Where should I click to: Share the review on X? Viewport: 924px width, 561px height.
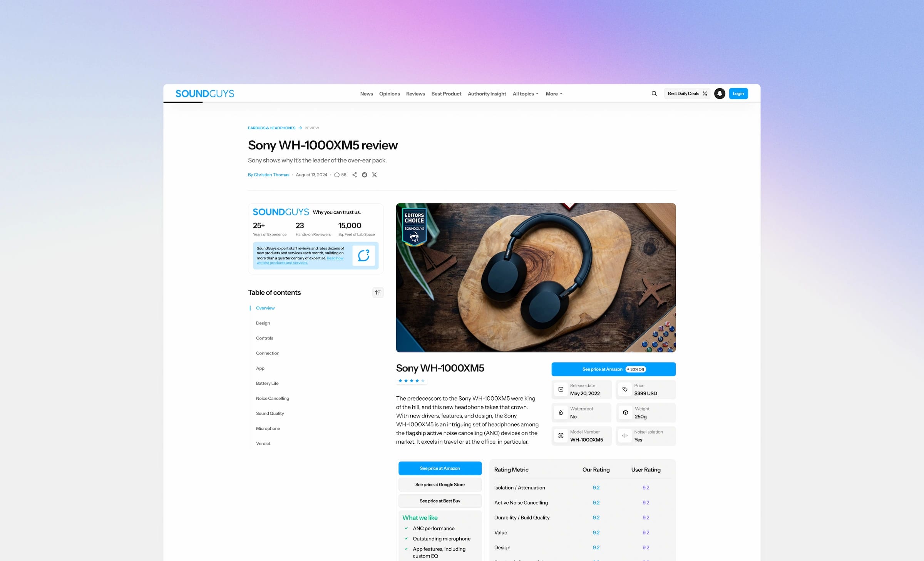[374, 175]
